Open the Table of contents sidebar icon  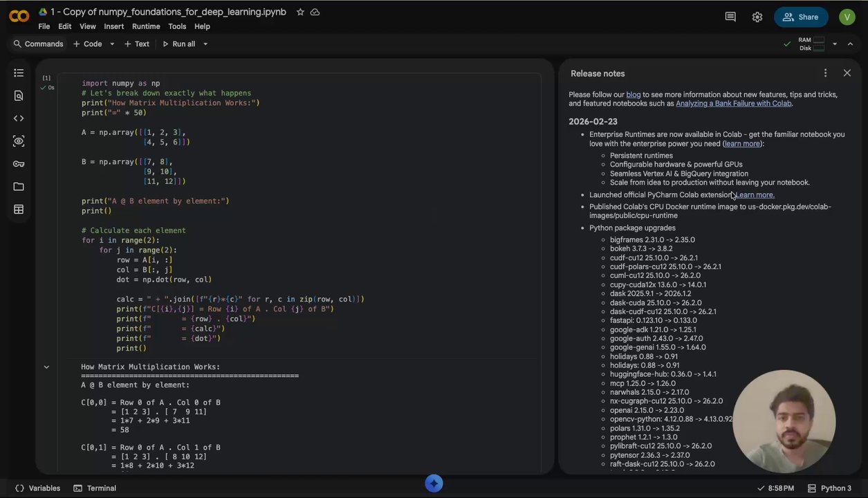[x=19, y=73]
